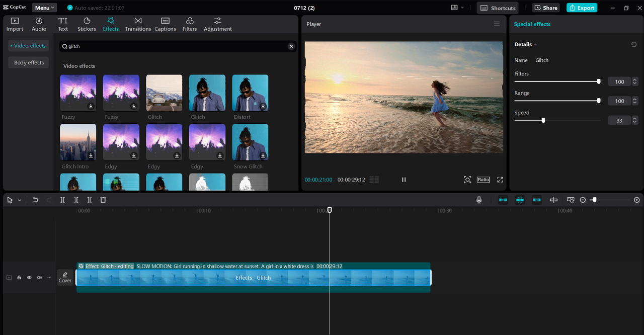Viewport: 644px width, 335px height.
Task: Export the project
Action: pos(582,8)
